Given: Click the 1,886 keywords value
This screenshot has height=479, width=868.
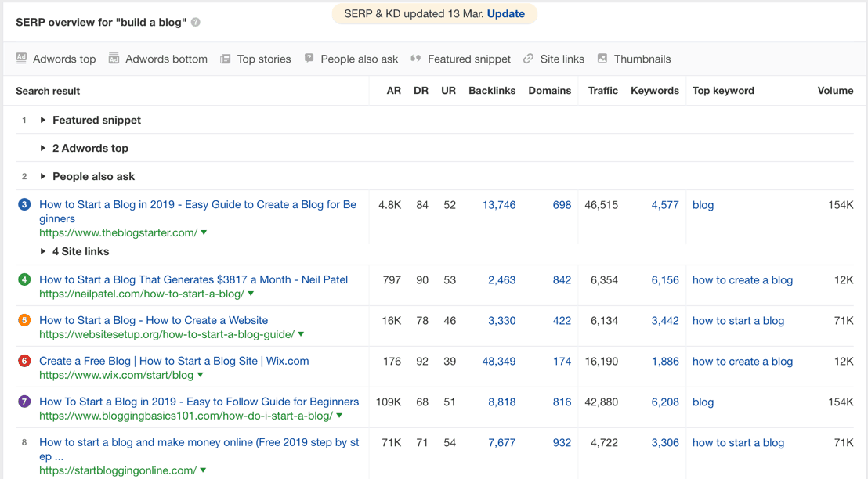Looking at the screenshot, I should 665,361.
